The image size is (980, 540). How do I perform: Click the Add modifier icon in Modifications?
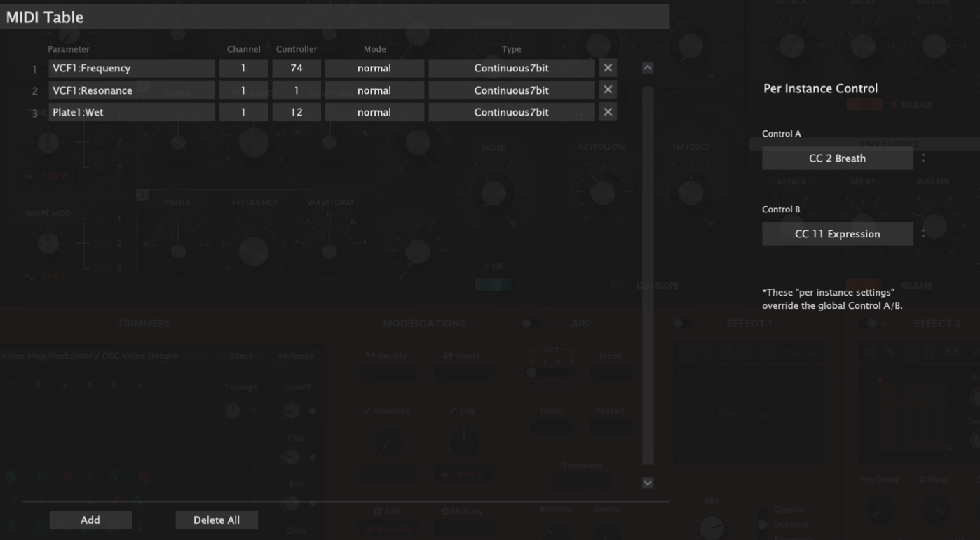click(377, 511)
